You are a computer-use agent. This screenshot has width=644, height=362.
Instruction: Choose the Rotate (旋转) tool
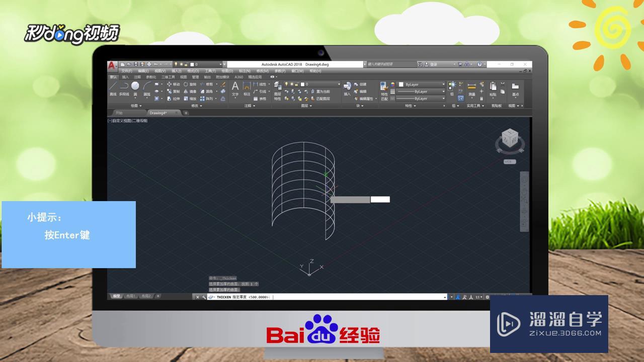(191, 84)
